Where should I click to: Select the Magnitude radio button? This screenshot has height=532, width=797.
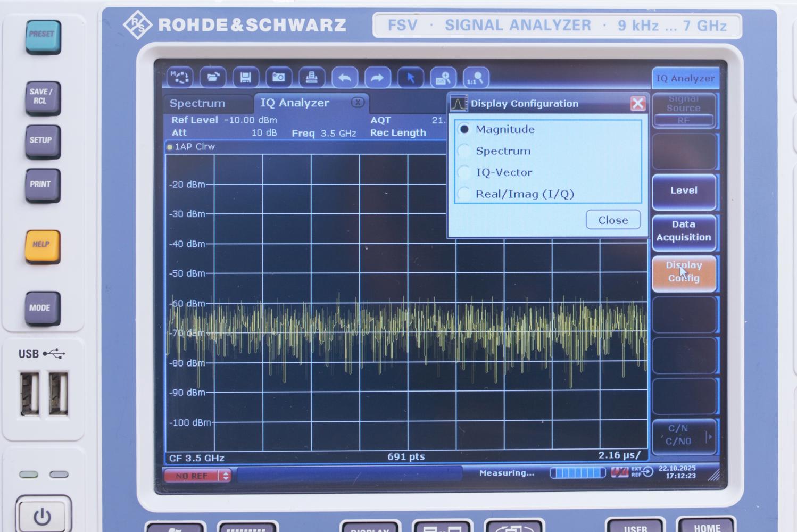pos(465,129)
